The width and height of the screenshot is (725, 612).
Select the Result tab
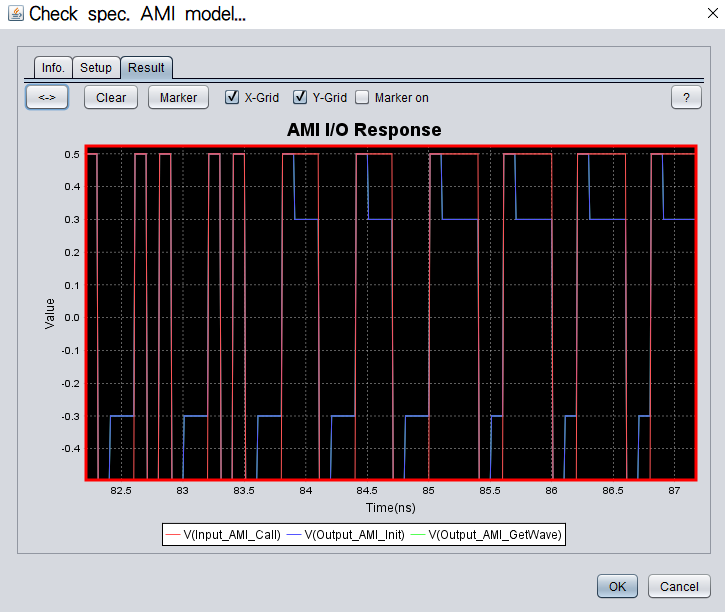146,68
